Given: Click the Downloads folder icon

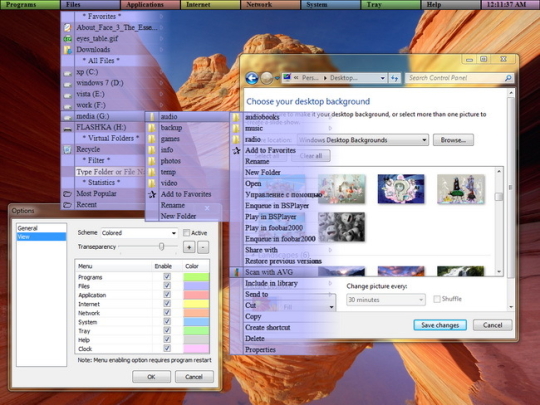Looking at the screenshot, I should [68, 50].
